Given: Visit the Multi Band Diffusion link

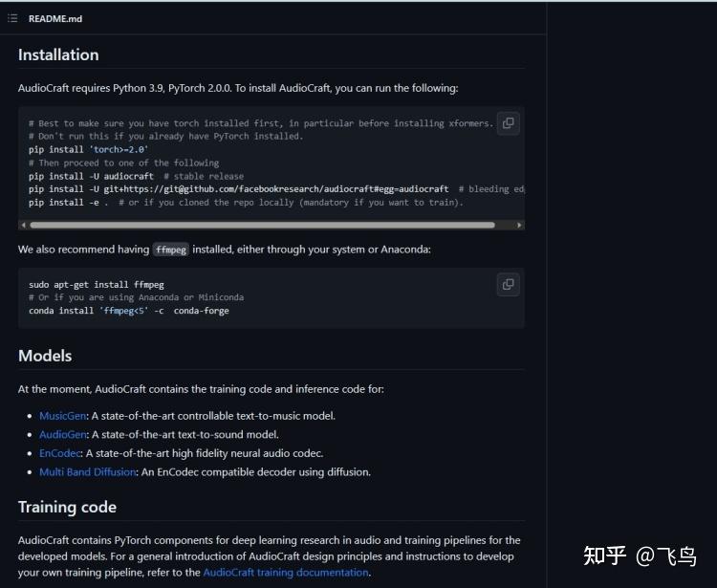Looking at the screenshot, I should coord(87,472).
